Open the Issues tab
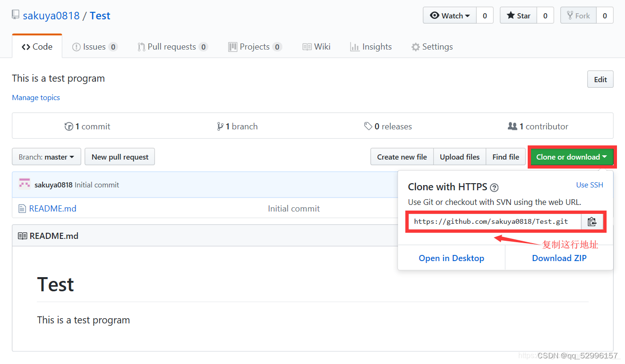 (94, 47)
